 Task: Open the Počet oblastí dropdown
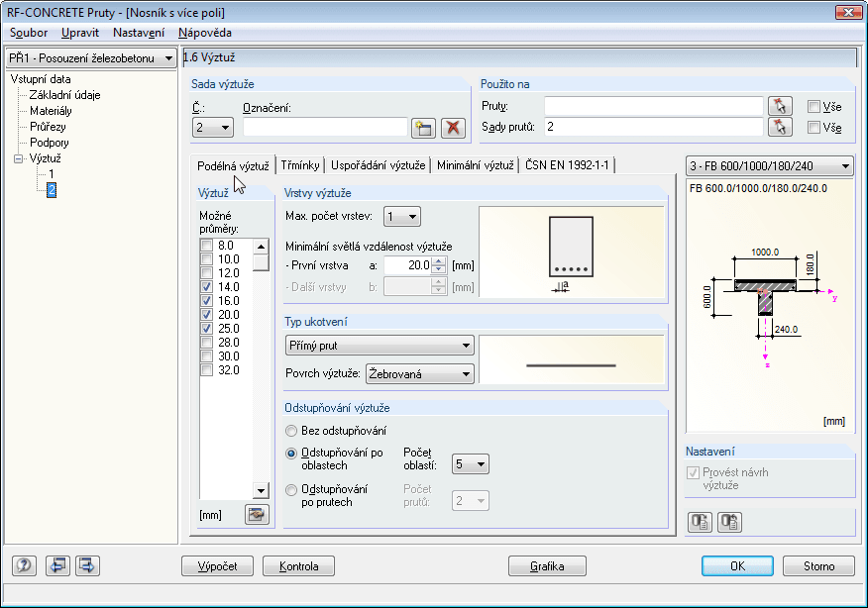click(x=470, y=464)
